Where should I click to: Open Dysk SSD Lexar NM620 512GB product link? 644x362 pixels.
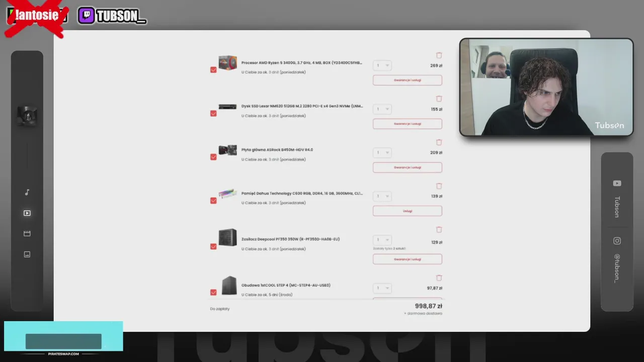tap(302, 106)
